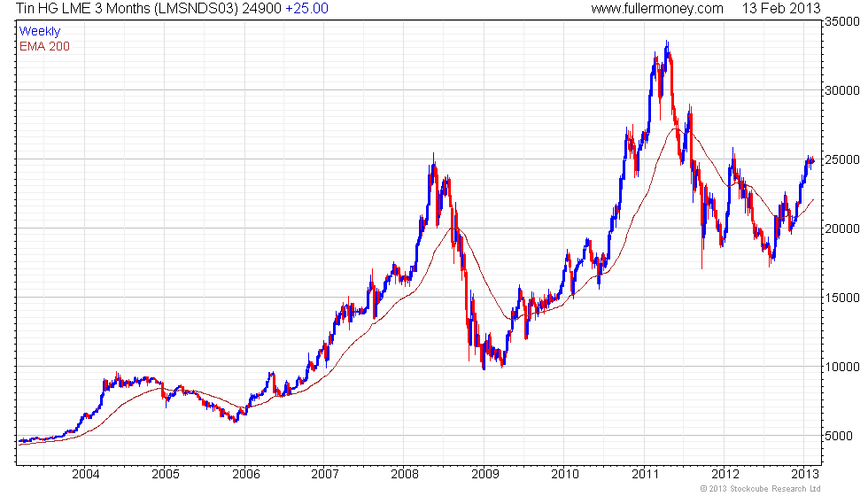Click the 2010 year axis label
The width and height of the screenshot is (868, 496).
(x=565, y=474)
